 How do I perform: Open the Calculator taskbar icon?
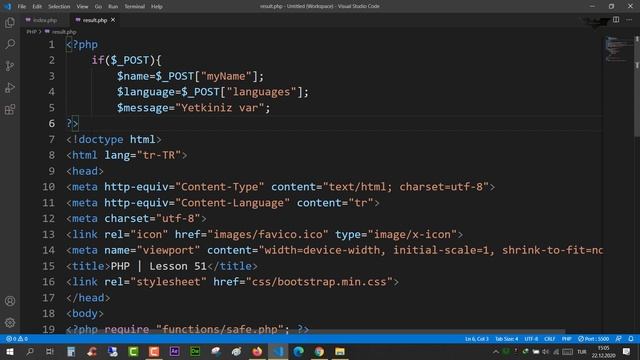coord(71,351)
